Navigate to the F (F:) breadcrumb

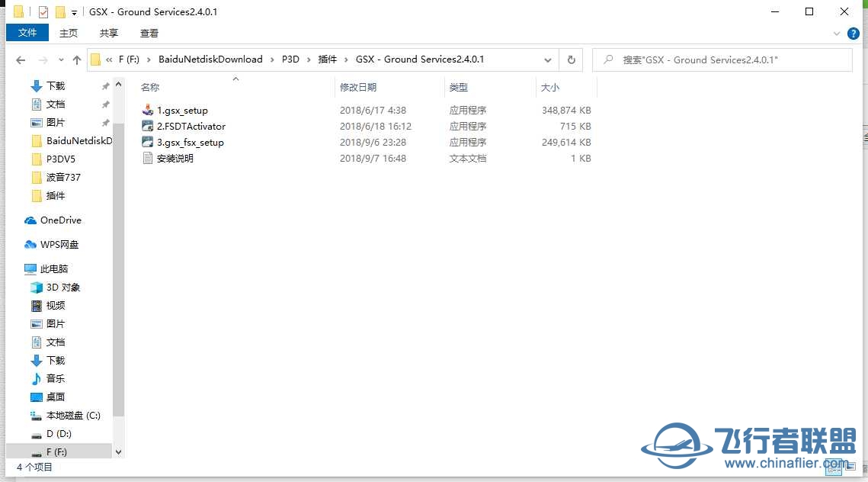pyautogui.click(x=129, y=59)
